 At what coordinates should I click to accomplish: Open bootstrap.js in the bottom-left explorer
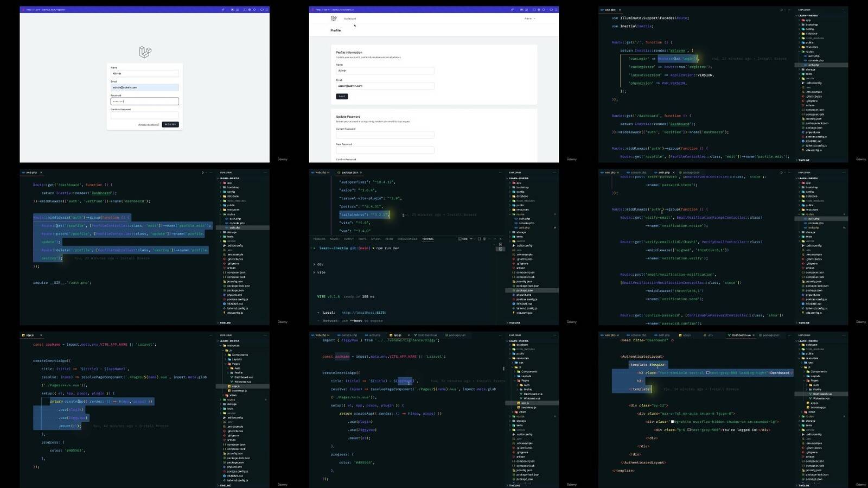(x=239, y=390)
